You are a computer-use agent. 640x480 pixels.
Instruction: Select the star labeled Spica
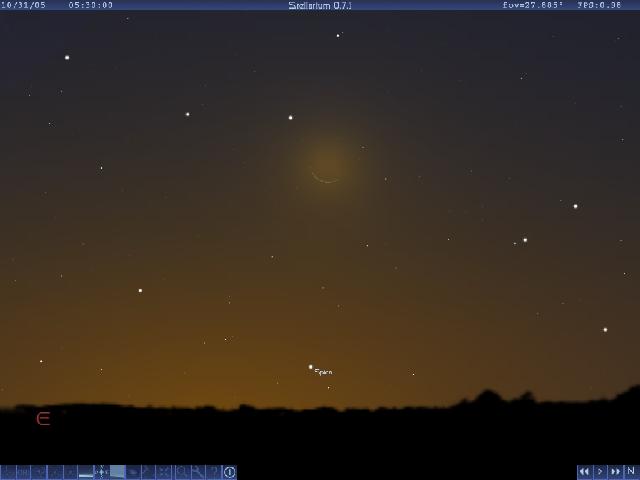tap(311, 367)
